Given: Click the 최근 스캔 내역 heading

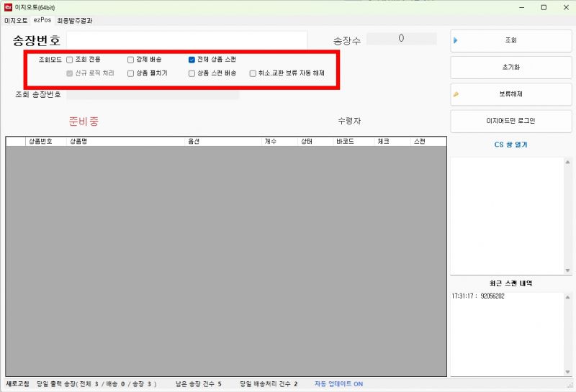Looking at the screenshot, I should point(510,283).
